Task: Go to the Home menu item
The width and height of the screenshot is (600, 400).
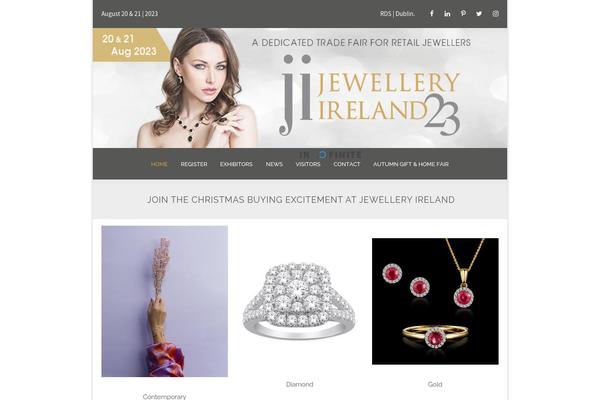Action: coord(159,164)
